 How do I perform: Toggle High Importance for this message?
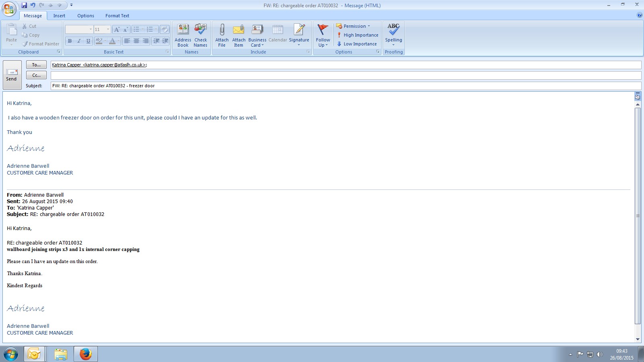click(x=357, y=35)
